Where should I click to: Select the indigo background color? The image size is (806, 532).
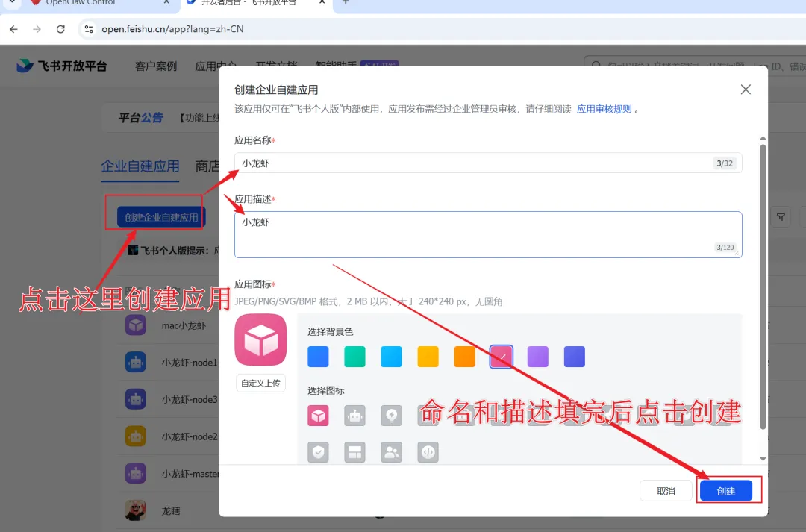(x=574, y=357)
